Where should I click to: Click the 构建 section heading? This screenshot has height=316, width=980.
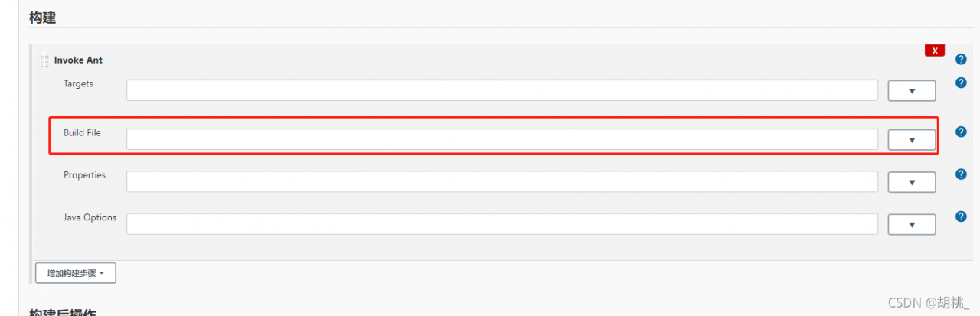coord(42,18)
